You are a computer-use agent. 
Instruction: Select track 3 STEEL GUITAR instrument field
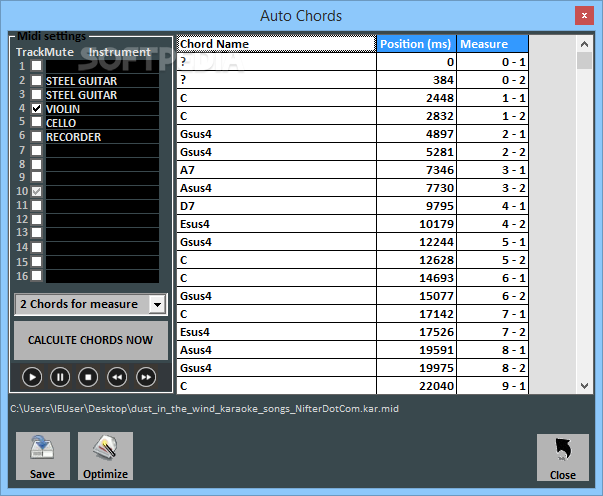click(x=102, y=95)
